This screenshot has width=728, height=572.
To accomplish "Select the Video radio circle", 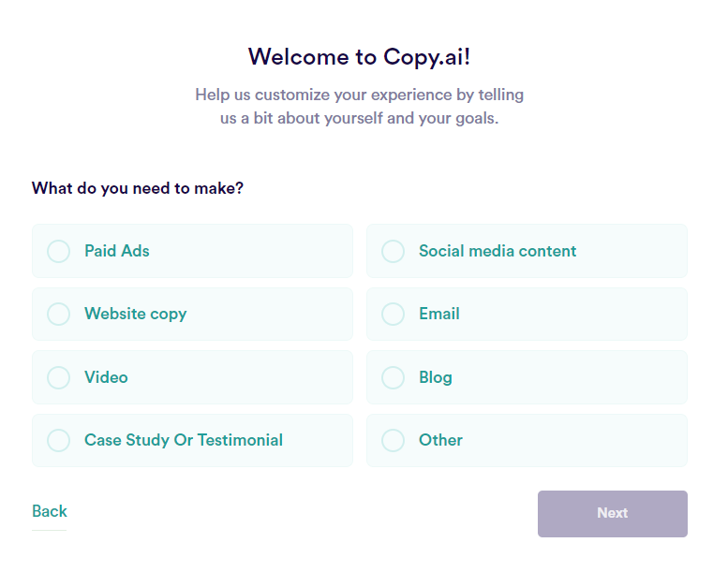I will click(x=58, y=377).
